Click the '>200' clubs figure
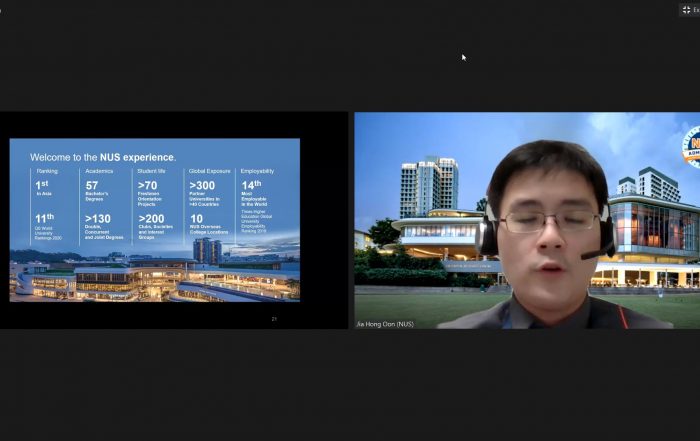The image size is (700, 441). pyautogui.click(x=151, y=219)
